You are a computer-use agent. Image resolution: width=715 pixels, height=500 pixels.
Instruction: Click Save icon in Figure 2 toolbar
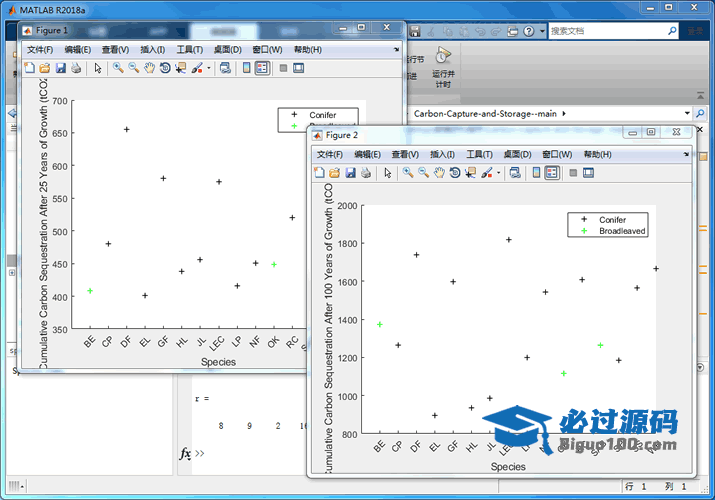350,173
